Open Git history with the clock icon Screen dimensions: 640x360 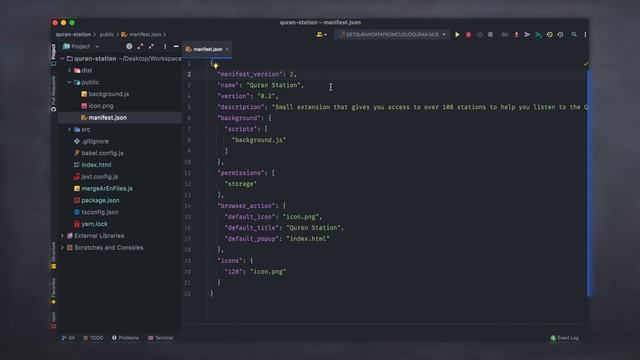click(549, 35)
